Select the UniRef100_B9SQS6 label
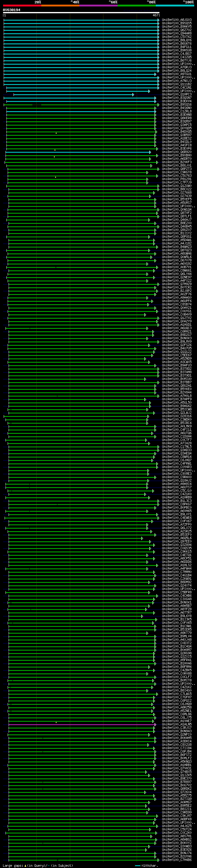 click(x=177, y=104)
